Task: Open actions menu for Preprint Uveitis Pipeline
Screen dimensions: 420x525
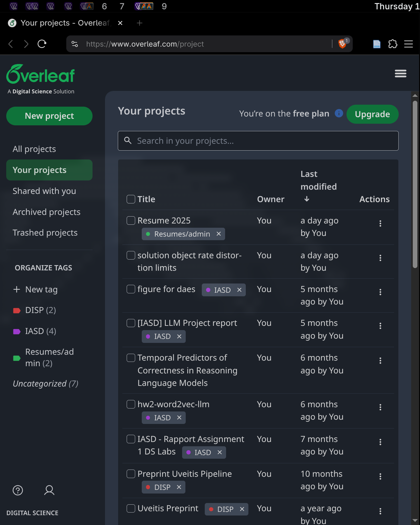Action: pyautogui.click(x=380, y=476)
